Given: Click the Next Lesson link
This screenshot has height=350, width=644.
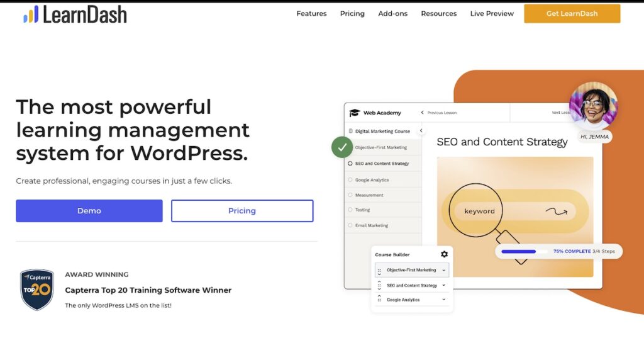Looking at the screenshot, I should pos(560,112).
